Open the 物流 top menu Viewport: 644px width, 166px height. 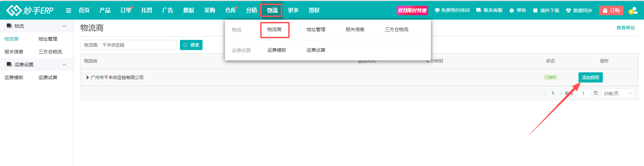pos(272,10)
